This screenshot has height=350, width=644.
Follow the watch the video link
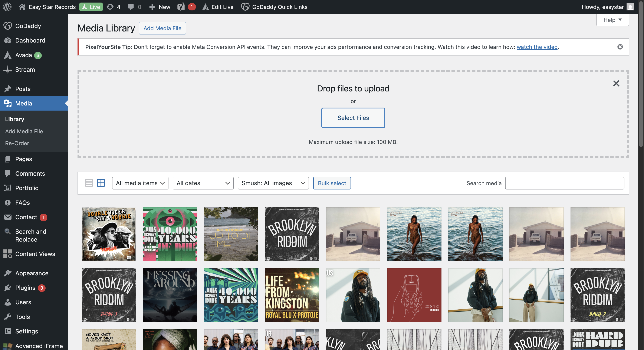(537, 47)
